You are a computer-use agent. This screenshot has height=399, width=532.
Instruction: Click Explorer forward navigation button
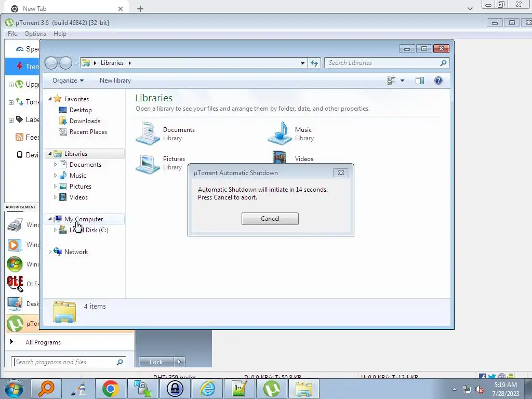(65, 63)
